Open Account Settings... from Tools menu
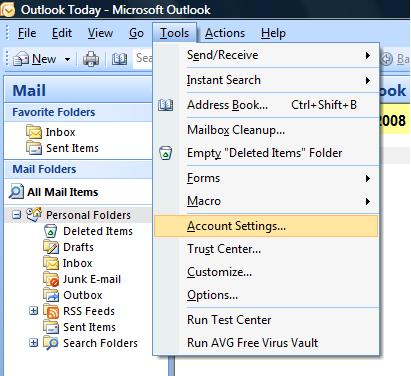Viewport: 411px width, 376px height. click(x=266, y=226)
